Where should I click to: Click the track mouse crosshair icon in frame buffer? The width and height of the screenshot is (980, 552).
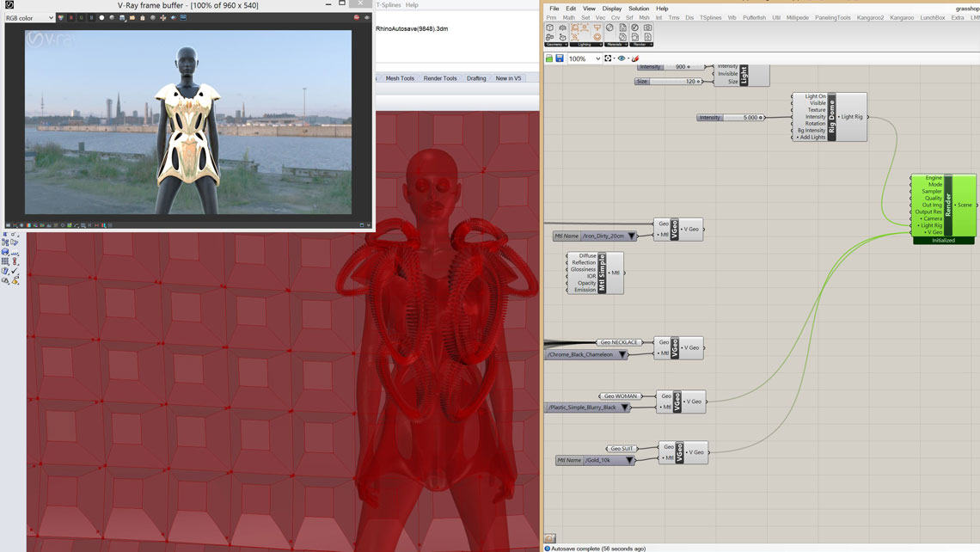point(163,17)
